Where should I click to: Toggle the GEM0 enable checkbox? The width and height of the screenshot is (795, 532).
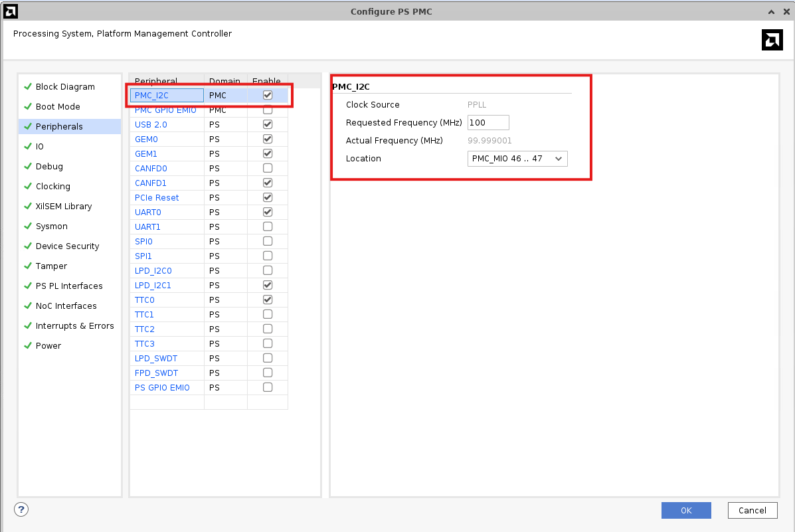pos(268,139)
